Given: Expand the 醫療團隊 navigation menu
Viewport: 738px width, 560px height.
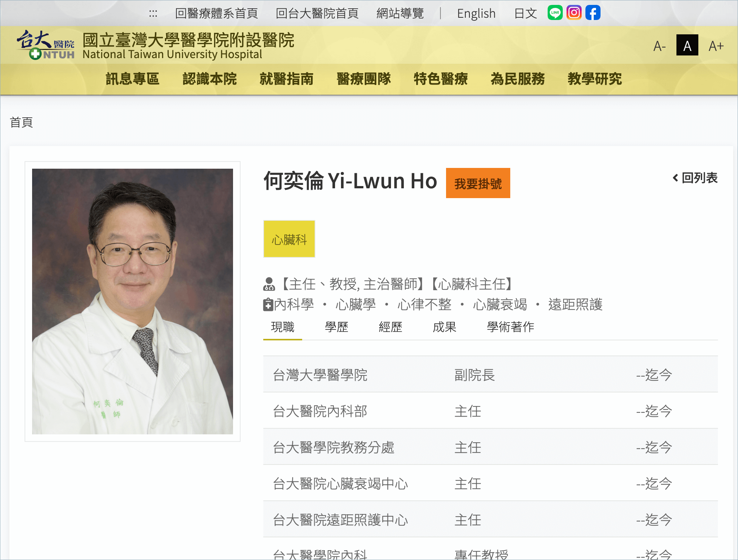Looking at the screenshot, I should 364,79.
